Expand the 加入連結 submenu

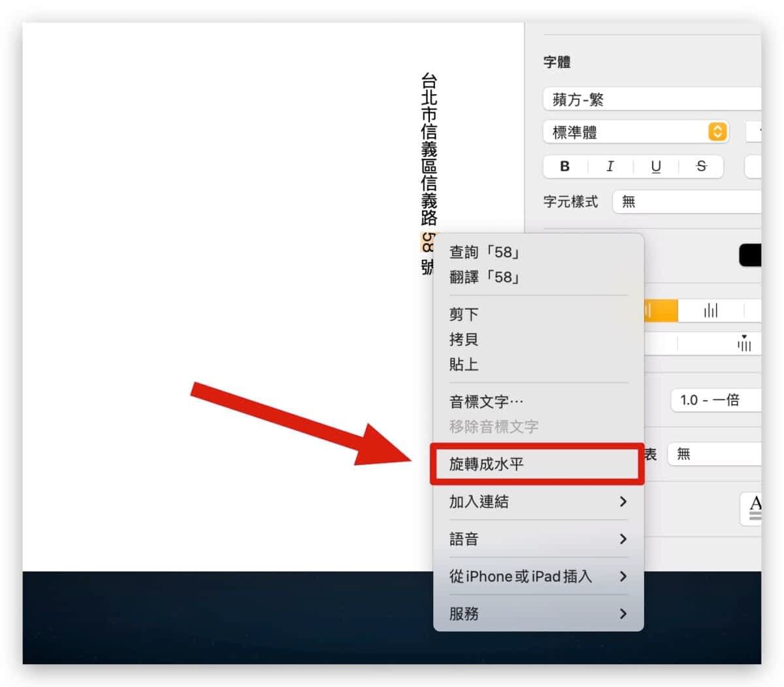[x=538, y=502]
